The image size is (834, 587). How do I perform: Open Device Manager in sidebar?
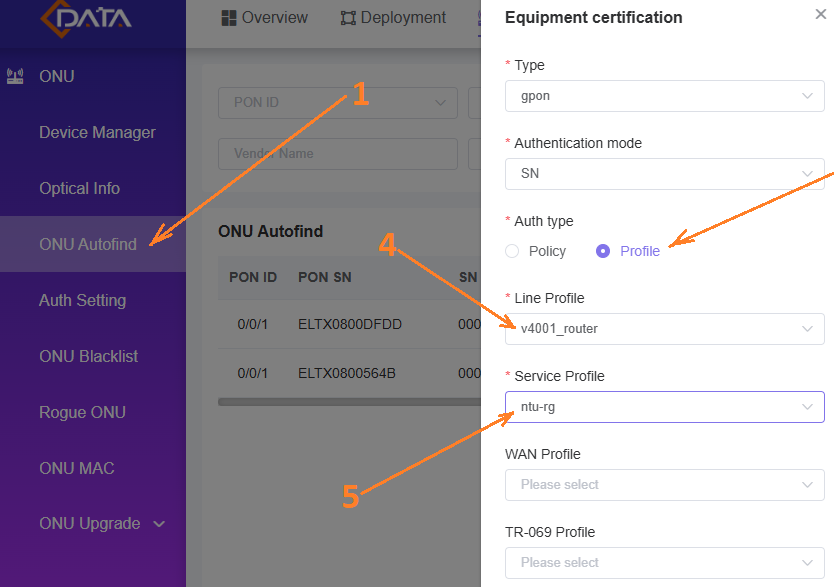[x=97, y=132]
